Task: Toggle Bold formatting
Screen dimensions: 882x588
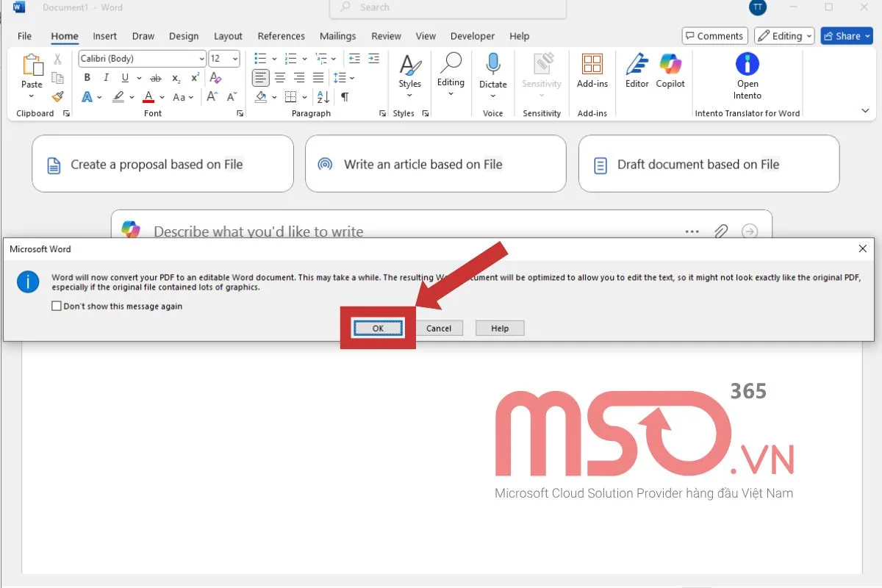Action: [87, 78]
